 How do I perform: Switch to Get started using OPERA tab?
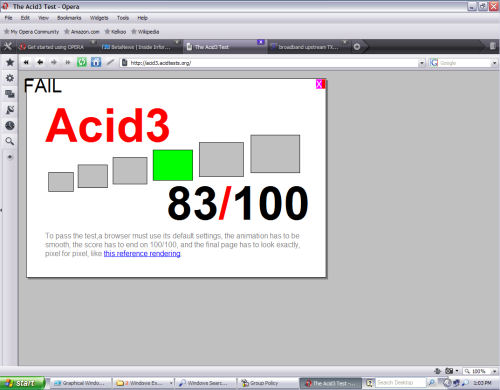point(56,47)
